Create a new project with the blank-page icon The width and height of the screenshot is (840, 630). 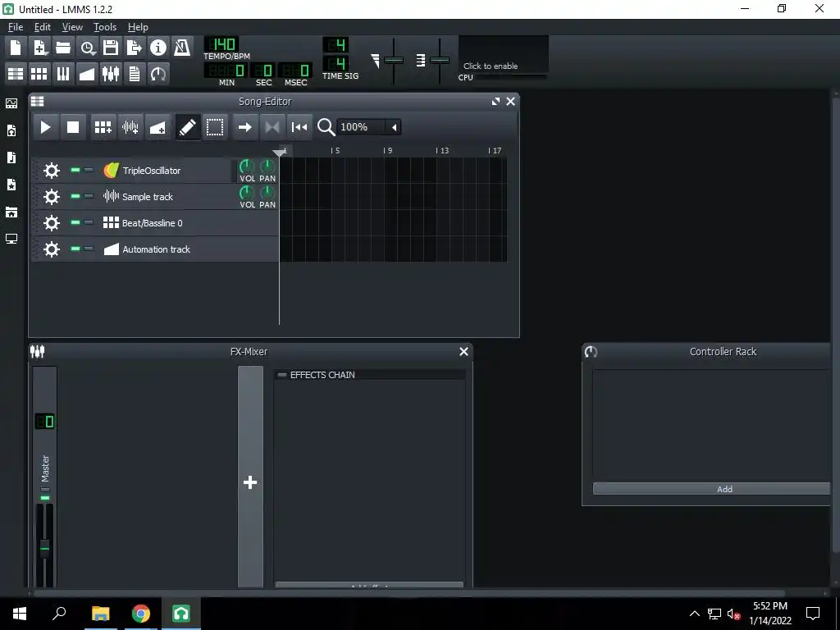click(16, 48)
